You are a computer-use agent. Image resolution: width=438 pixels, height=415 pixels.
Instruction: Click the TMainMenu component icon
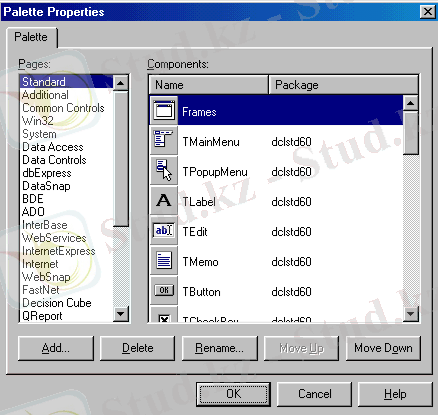(164, 140)
